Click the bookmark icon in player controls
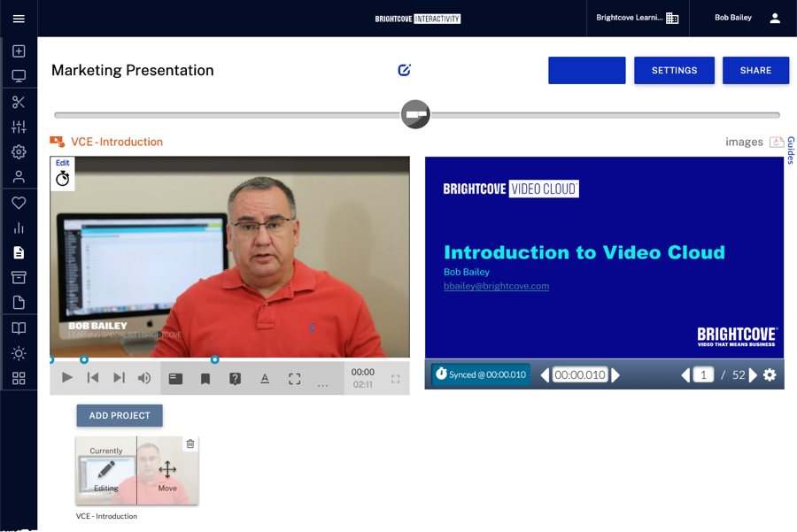The height and width of the screenshot is (532, 797). [x=205, y=379]
